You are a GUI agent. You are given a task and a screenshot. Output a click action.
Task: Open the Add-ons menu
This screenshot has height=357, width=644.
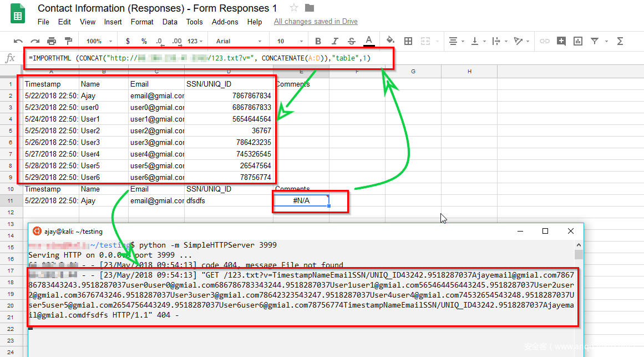coord(225,22)
